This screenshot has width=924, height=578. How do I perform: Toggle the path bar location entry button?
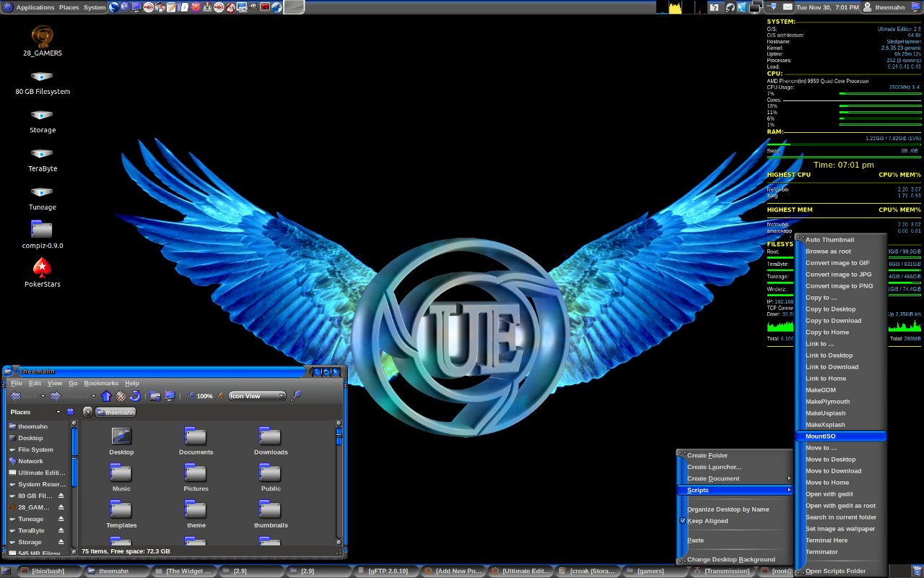(x=87, y=412)
